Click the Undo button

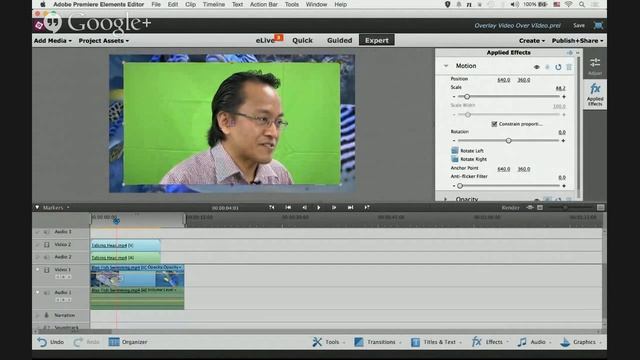tap(51, 342)
